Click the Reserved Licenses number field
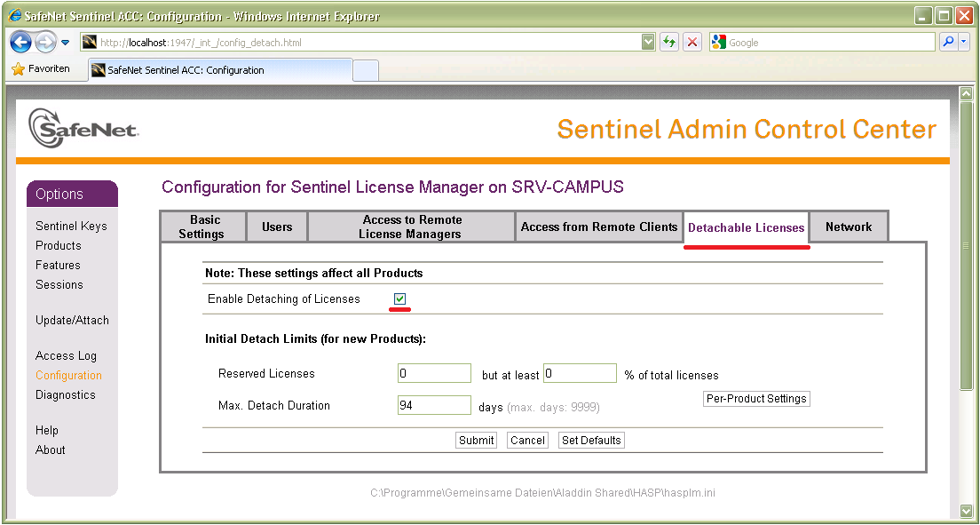The image size is (980, 525). 434,374
